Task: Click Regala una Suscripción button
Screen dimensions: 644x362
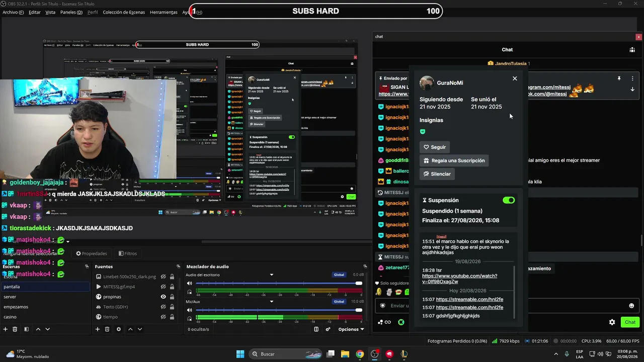Action: [x=454, y=160]
